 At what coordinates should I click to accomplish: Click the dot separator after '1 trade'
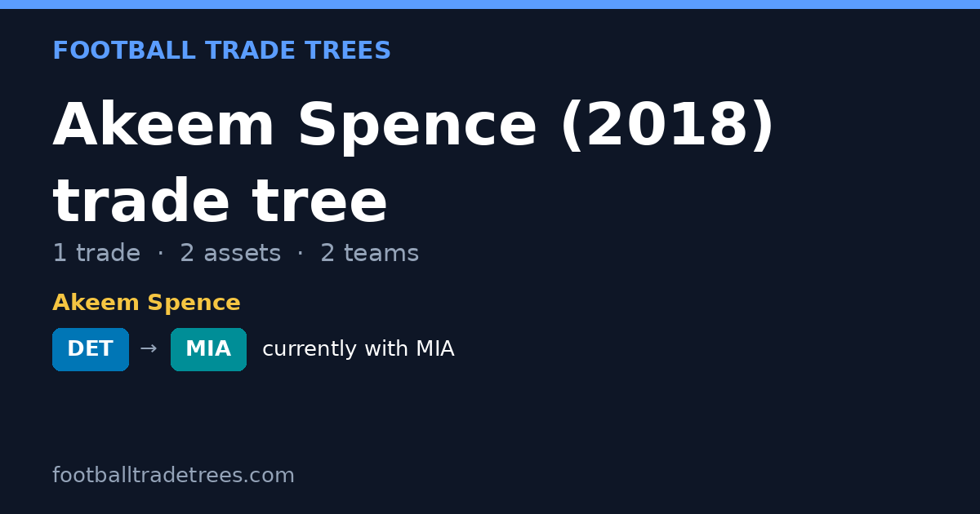(160, 254)
